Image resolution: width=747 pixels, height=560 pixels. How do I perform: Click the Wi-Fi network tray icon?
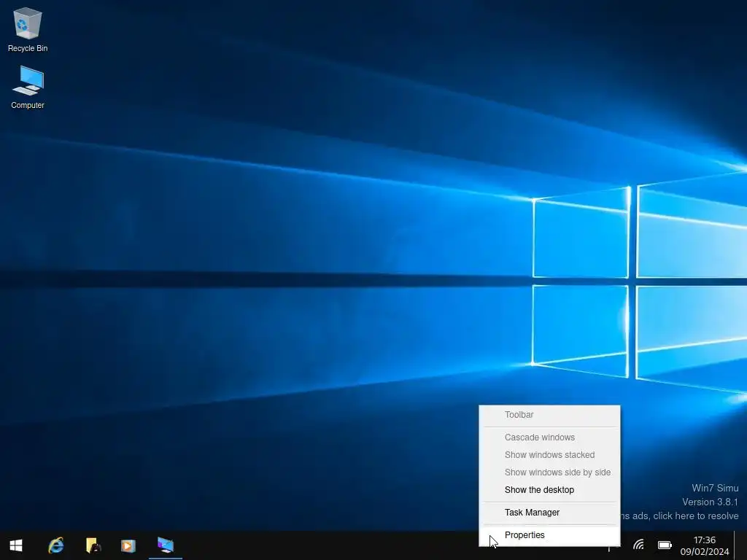point(638,545)
